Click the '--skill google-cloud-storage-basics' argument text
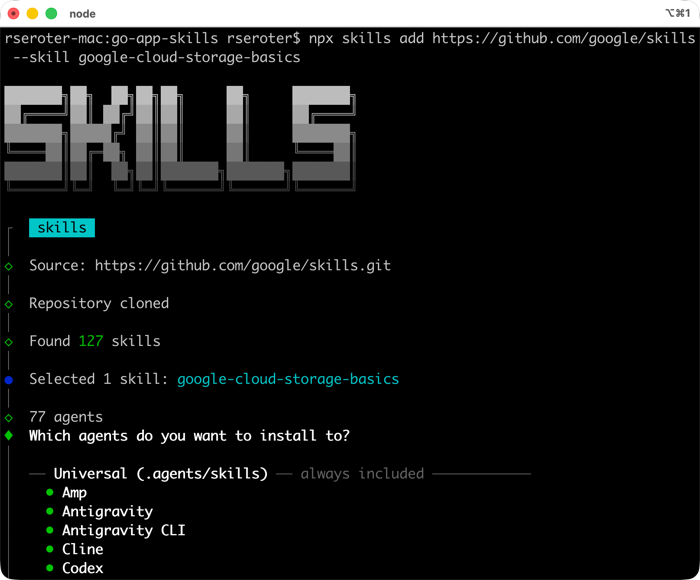 point(157,57)
